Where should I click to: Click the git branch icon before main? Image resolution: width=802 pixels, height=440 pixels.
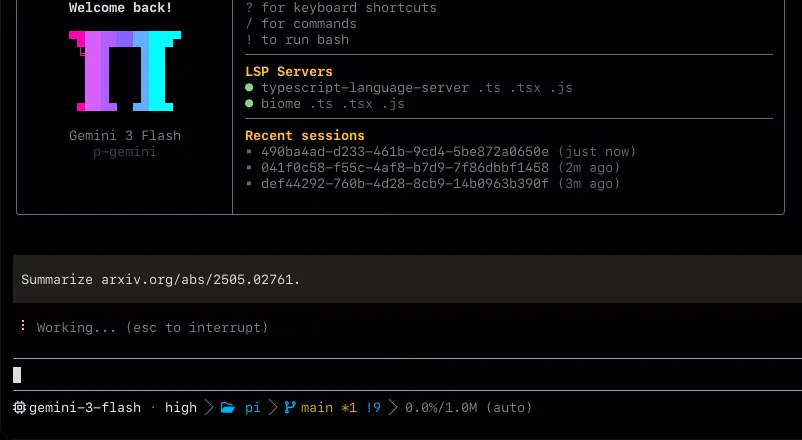click(290, 407)
